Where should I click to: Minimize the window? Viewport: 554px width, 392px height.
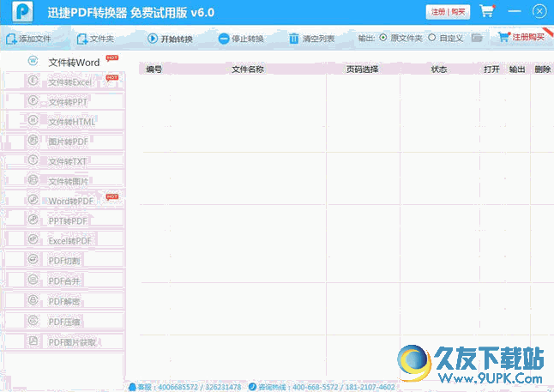pos(515,11)
